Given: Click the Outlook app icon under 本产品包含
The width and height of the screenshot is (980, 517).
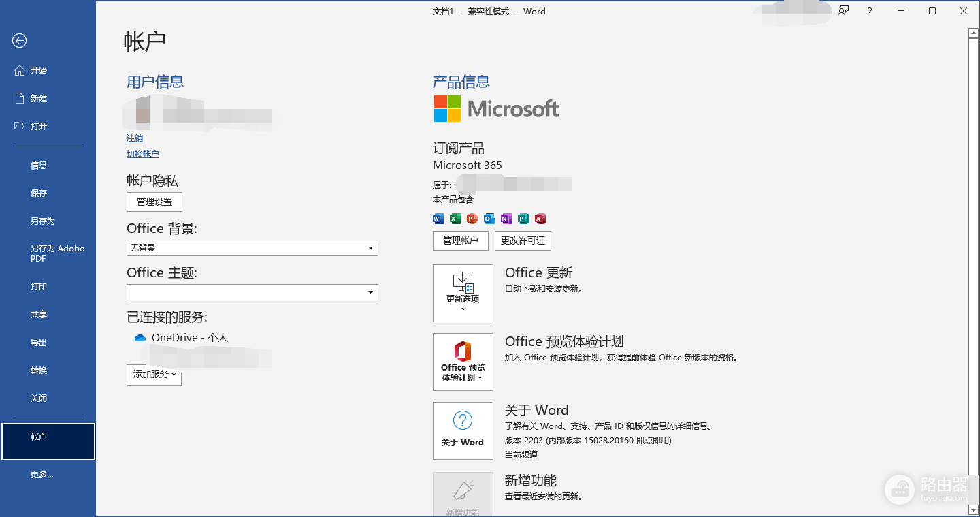Looking at the screenshot, I should (489, 219).
